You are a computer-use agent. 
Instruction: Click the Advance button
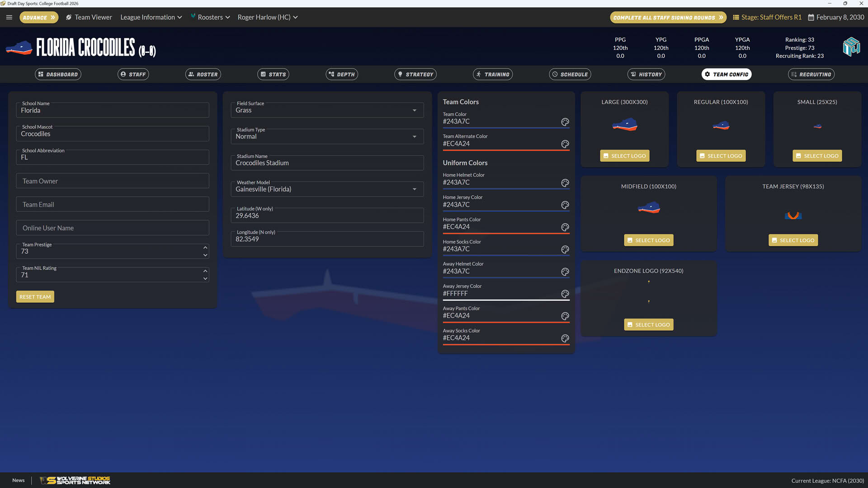(39, 17)
